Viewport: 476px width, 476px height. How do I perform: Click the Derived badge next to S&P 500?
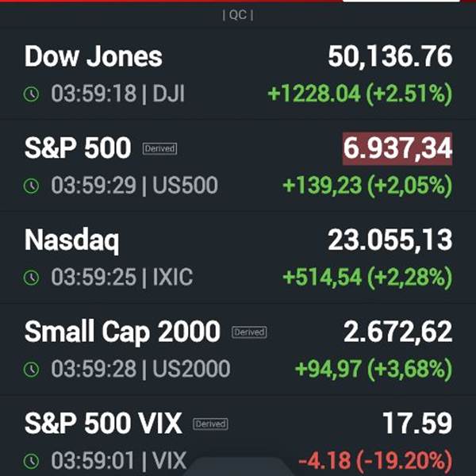point(160,149)
